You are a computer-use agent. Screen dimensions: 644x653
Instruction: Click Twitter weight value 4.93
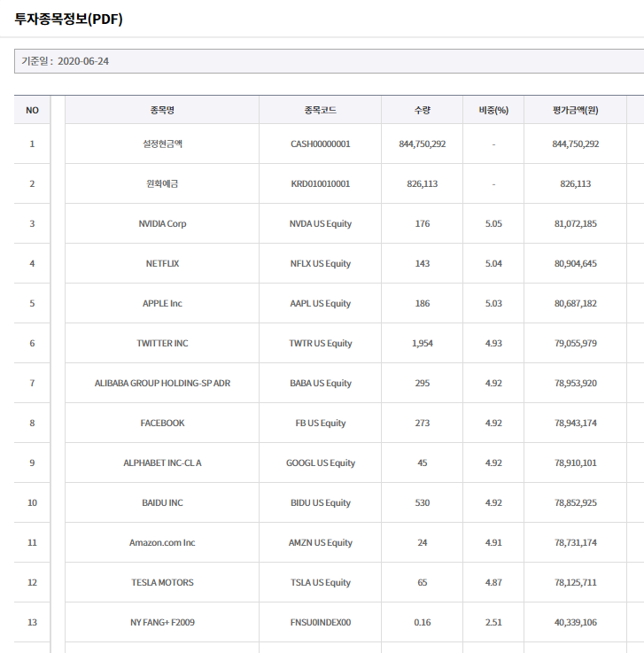(x=493, y=343)
